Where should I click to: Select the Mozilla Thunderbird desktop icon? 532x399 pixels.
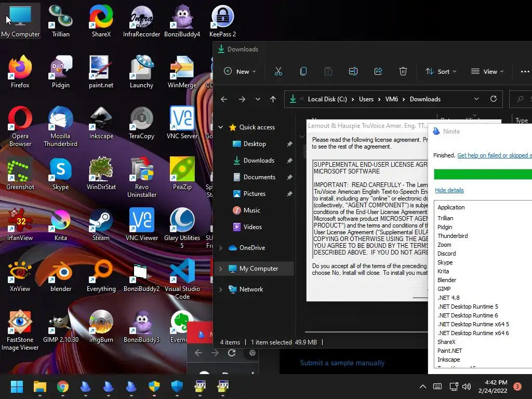(60, 127)
